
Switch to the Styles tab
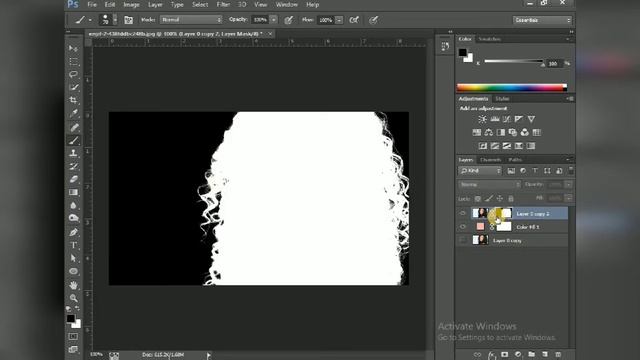[x=502, y=99]
